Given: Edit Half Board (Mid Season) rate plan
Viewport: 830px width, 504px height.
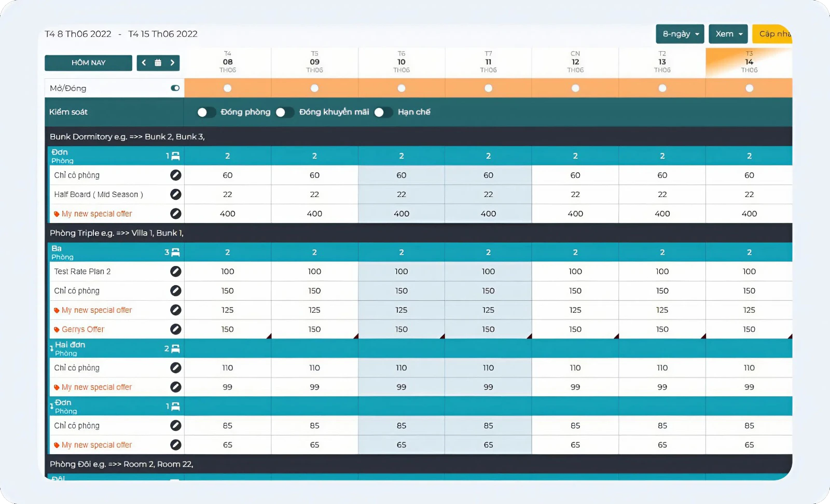Looking at the screenshot, I should coord(176,194).
